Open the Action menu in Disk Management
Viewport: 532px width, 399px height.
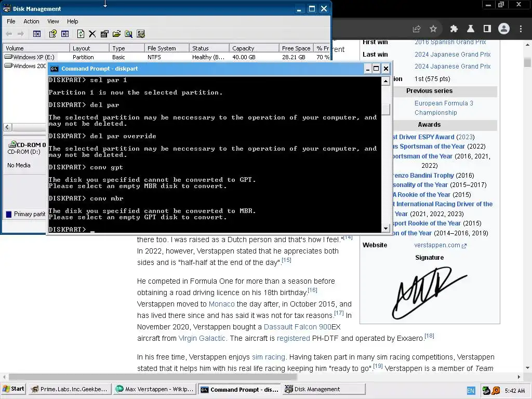pyautogui.click(x=31, y=21)
